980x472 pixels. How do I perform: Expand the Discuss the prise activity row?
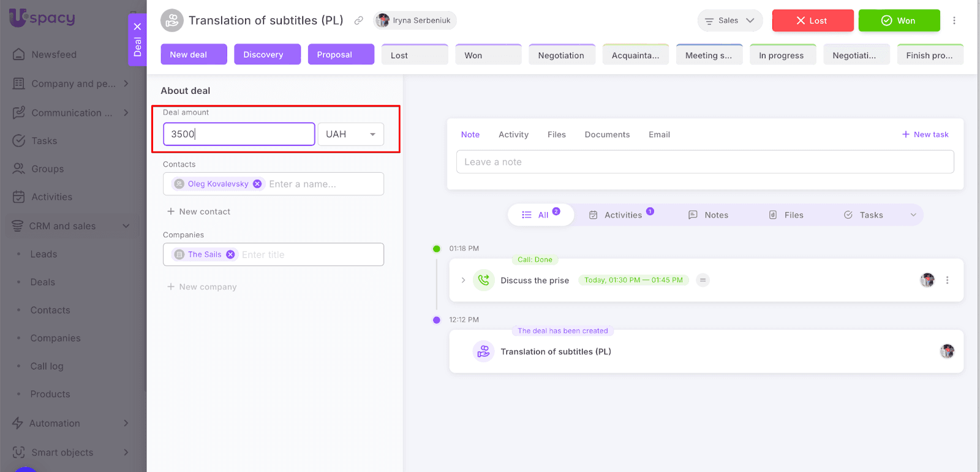click(x=463, y=280)
